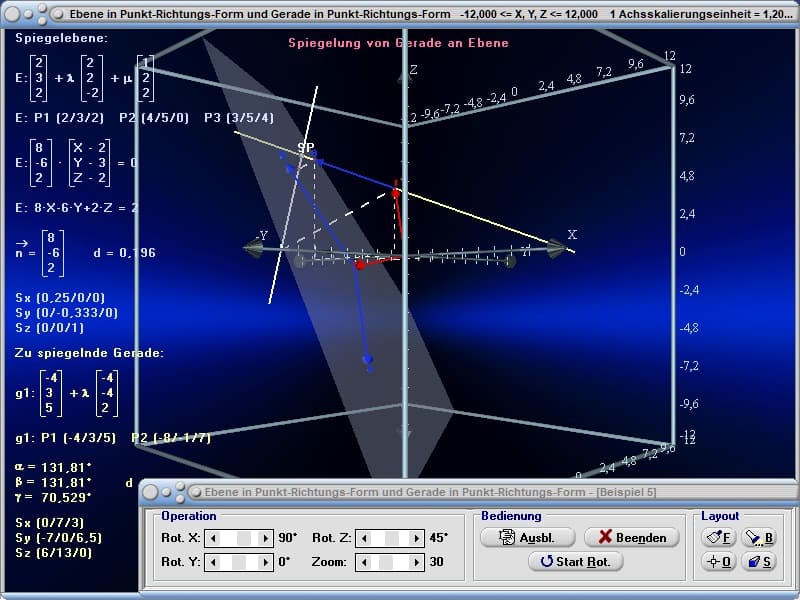800x600 pixels.
Task: Open layout option F with brush icon
Action: pos(718,537)
